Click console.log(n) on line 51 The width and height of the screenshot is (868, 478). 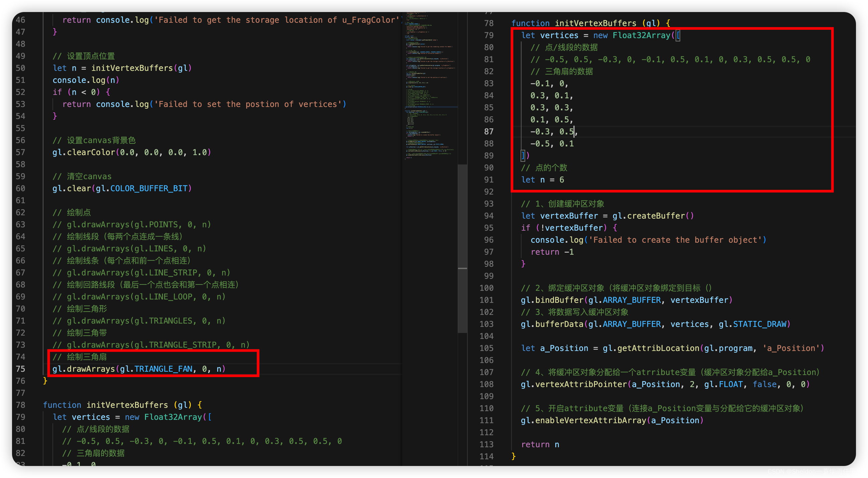click(86, 80)
